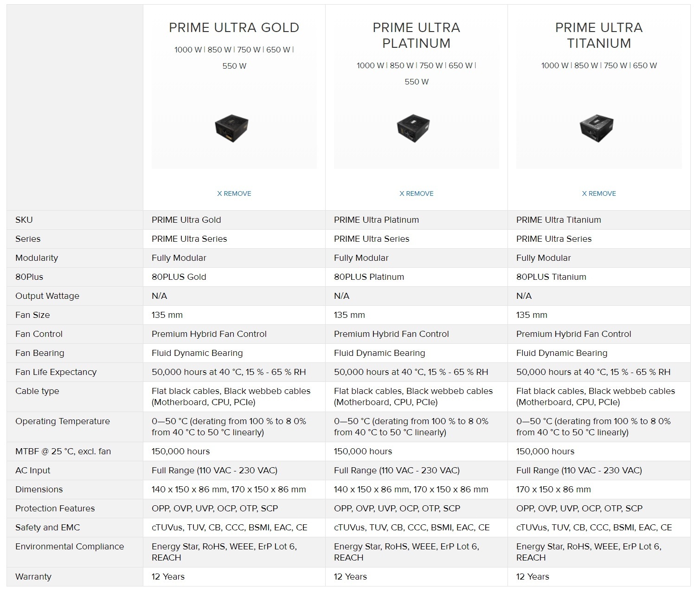This screenshot has height=593, width=700.
Task: Click the PRIME Ultra Titanium product image
Action: click(x=597, y=129)
